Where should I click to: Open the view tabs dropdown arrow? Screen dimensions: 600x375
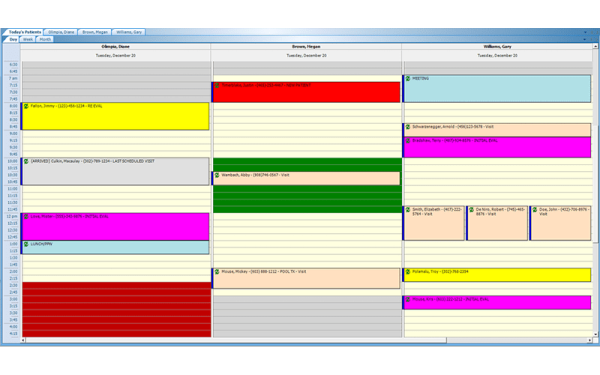tap(584, 39)
